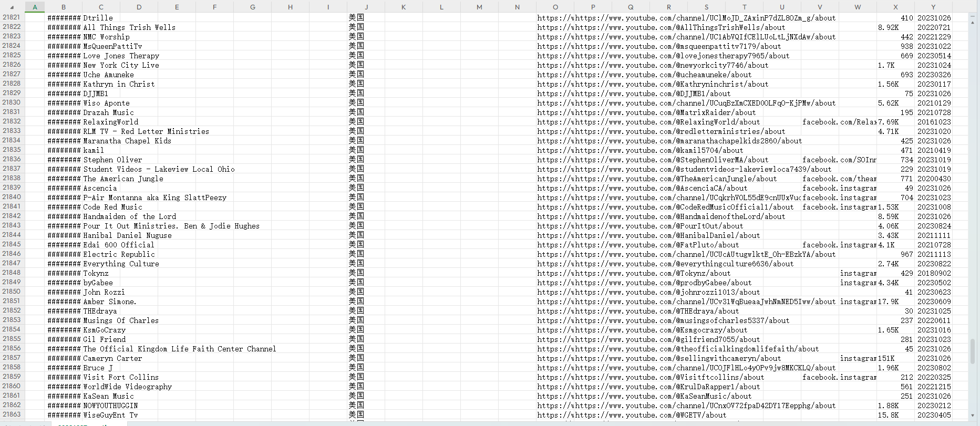Click subscriber count '8.92K'
Screen dimensions: 980x426
pyautogui.click(x=888, y=27)
